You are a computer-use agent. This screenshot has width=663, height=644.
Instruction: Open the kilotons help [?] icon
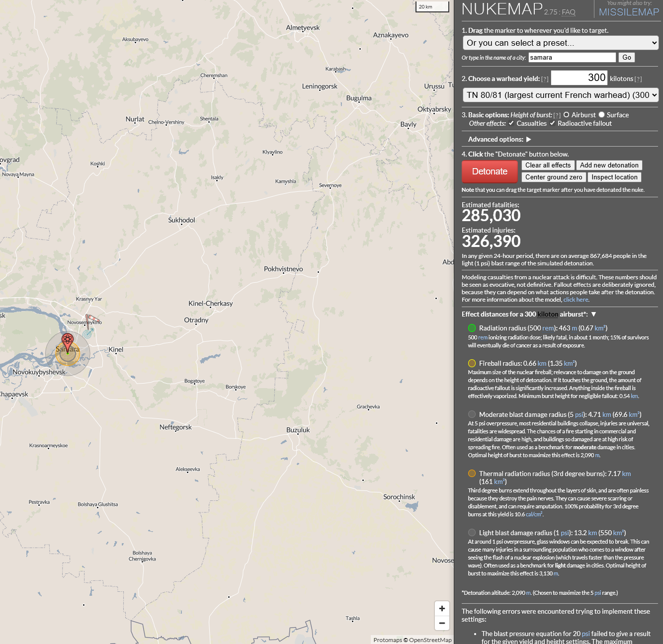(638, 79)
